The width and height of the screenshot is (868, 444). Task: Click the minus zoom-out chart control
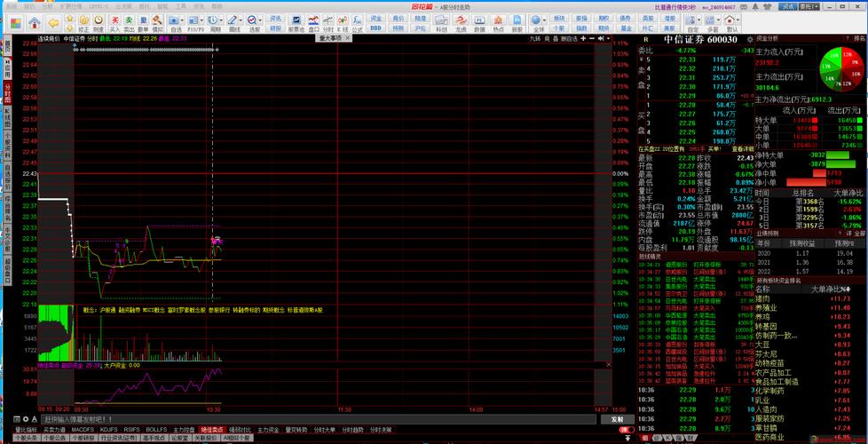coord(592,39)
